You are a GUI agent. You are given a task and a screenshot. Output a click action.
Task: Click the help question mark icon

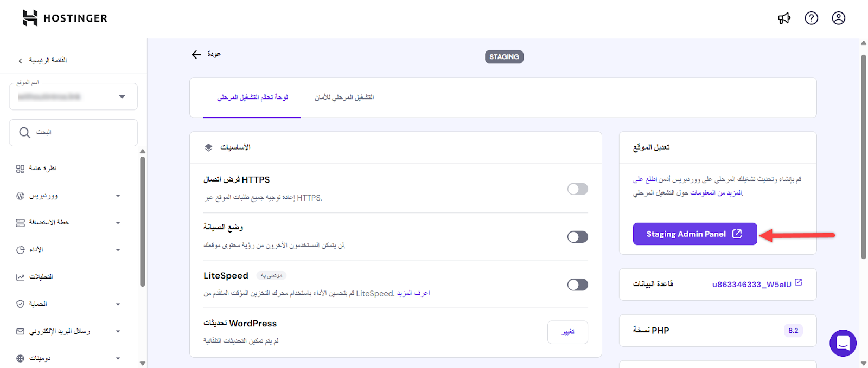tap(811, 18)
